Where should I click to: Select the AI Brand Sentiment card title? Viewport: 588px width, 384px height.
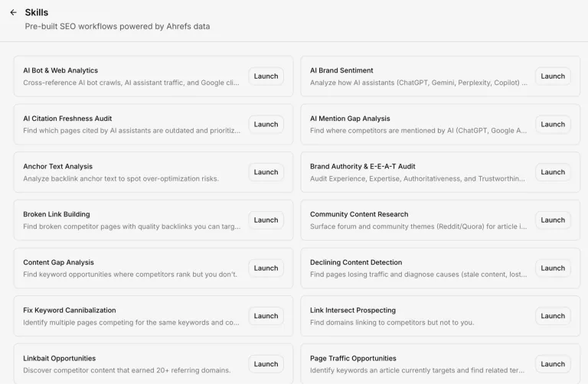pyautogui.click(x=341, y=70)
